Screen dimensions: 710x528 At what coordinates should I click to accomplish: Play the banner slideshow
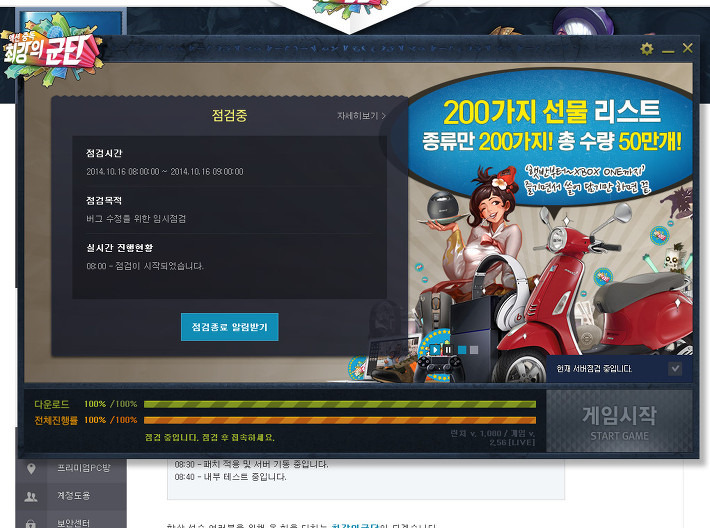(x=435, y=350)
